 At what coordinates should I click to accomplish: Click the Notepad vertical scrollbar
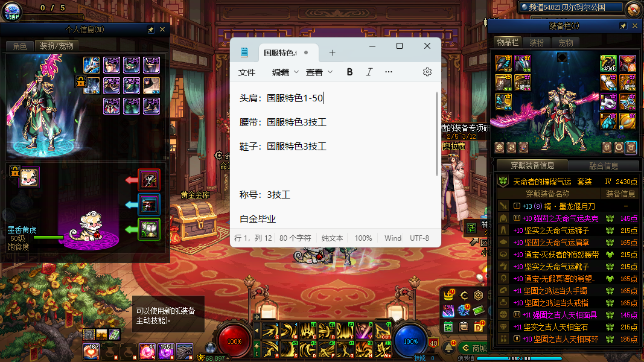(x=438, y=134)
